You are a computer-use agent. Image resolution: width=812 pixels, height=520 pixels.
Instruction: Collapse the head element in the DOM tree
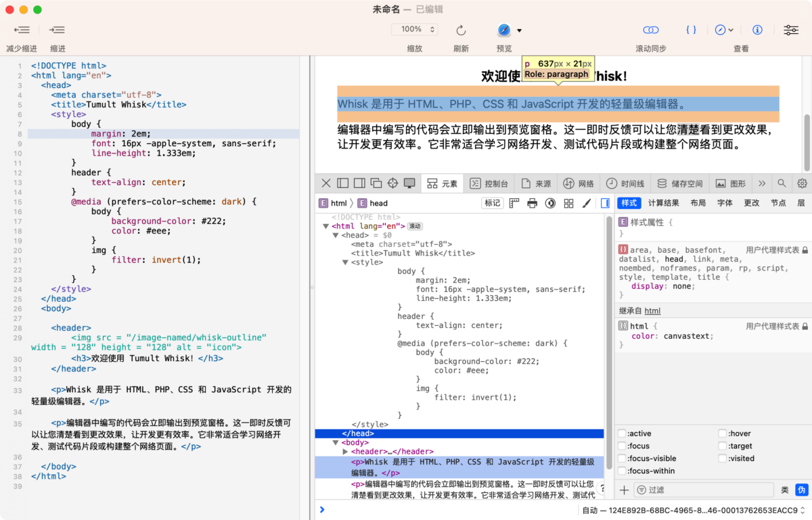[x=335, y=235]
